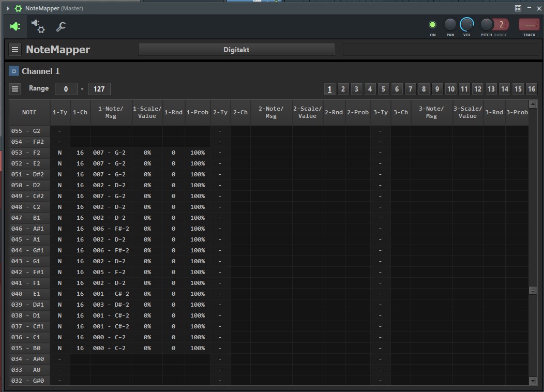Toggle the Channel 1 power button
Viewport: 544px width, 392px height.
click(14, 71)
